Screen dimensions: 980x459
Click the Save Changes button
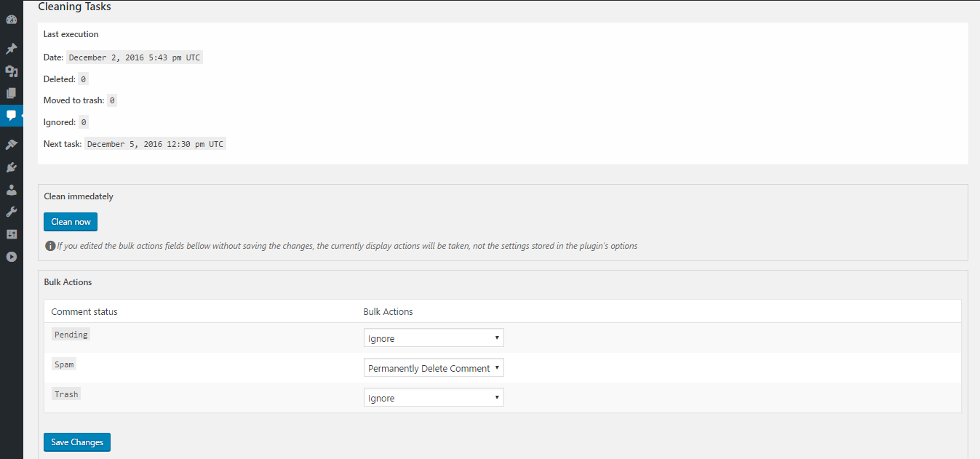pyautogui.click(x=77, y=442)
